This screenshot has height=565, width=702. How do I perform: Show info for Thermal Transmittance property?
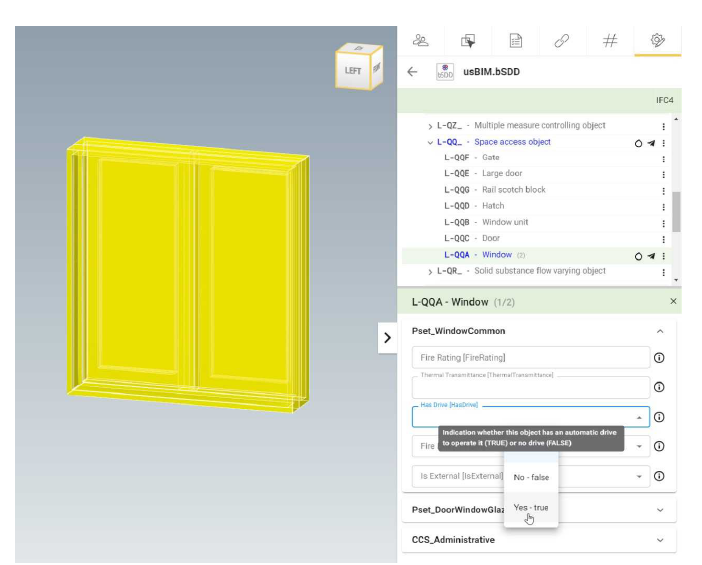tap(659, 387)
